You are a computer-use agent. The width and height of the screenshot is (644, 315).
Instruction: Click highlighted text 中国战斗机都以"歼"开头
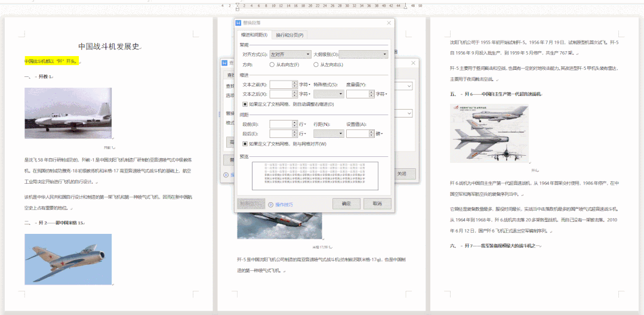coord(51,61)
